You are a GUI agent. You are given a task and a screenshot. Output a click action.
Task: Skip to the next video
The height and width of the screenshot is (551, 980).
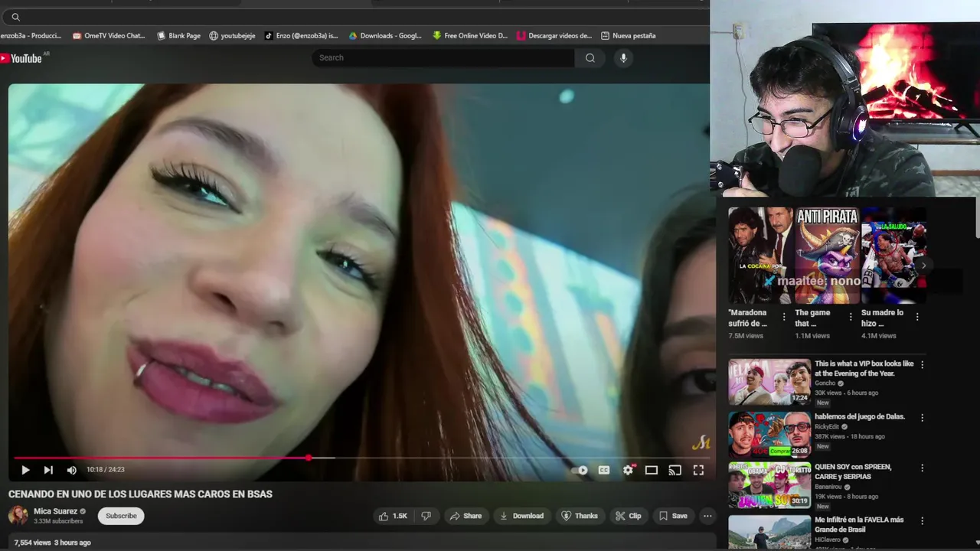pos(48,470)
